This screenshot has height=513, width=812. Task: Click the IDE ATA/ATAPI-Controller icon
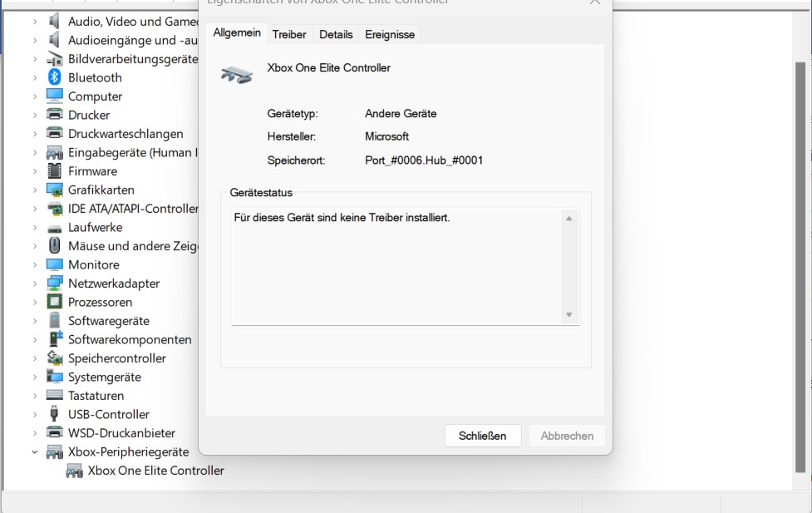coord(54,209)
